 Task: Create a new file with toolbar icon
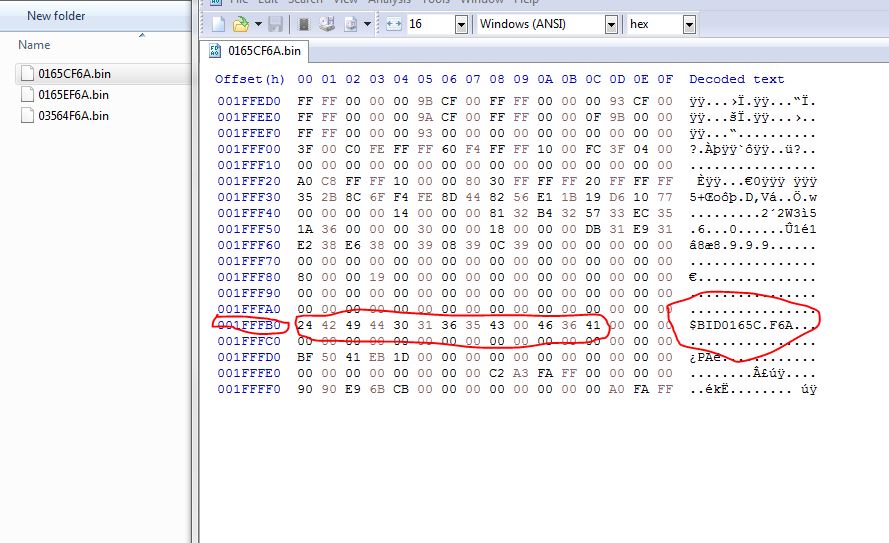click(x=219, y=24)
